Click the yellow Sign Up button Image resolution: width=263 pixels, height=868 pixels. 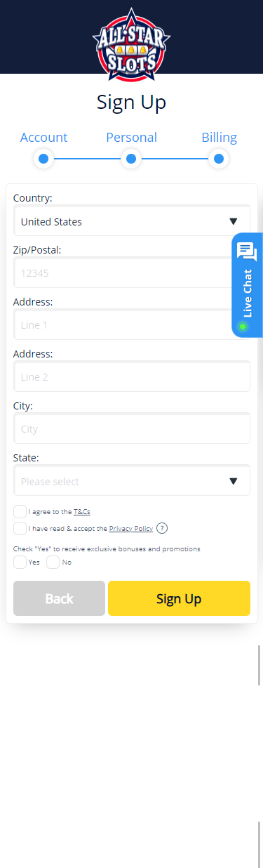coord(179,598)
